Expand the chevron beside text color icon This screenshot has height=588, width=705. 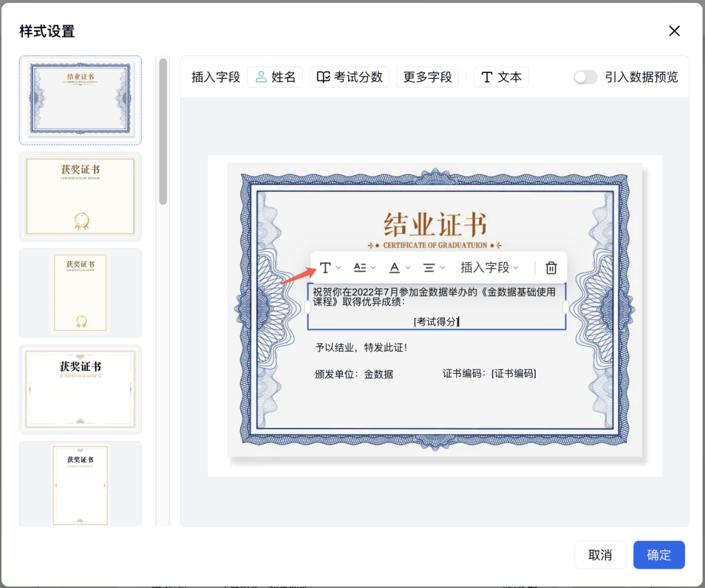(408, 268)
